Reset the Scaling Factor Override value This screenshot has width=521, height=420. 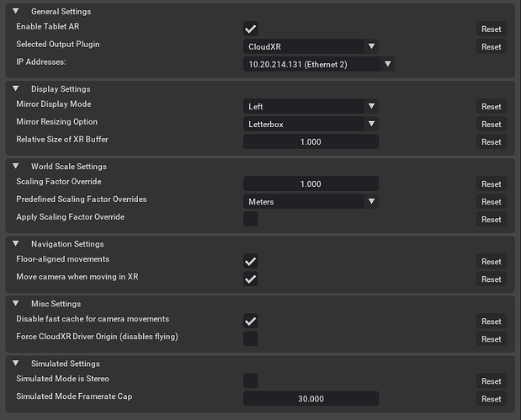(491, 183)
